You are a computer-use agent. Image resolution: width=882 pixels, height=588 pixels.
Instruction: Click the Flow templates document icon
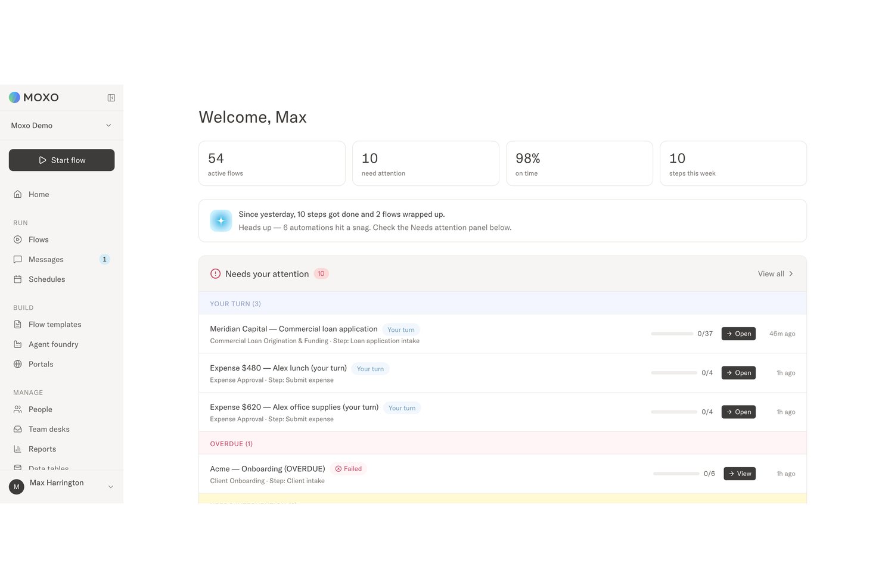pyautogui.click(x=18, y=325)
